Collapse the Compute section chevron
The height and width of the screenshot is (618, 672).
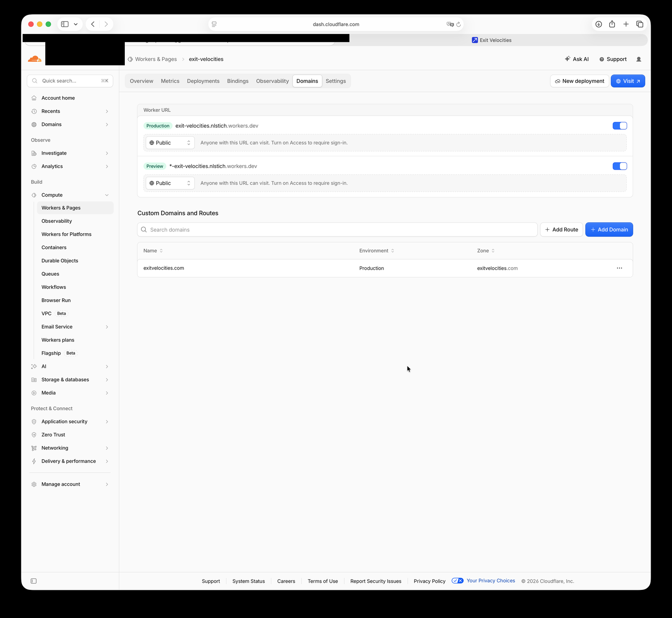pos(107,195)
